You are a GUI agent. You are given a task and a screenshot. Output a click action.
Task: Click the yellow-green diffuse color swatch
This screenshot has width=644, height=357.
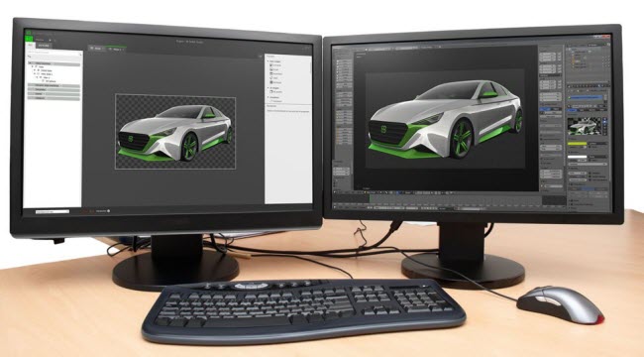coord(578,144)
